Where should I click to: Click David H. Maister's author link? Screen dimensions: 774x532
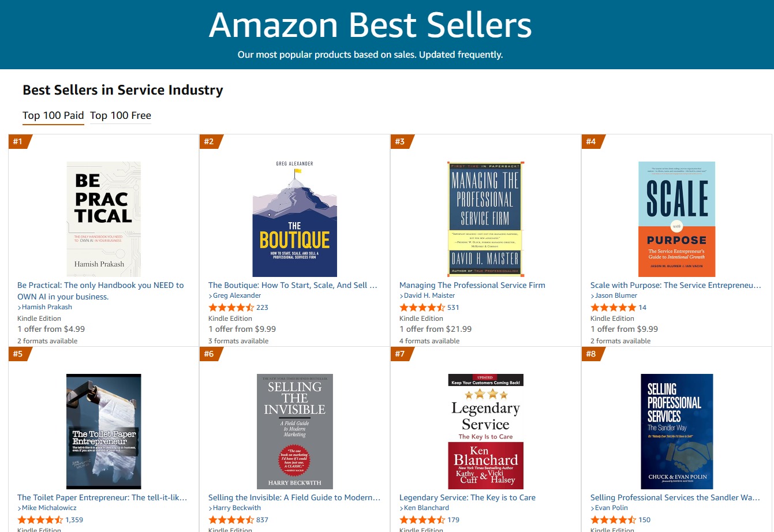(428, 295)
